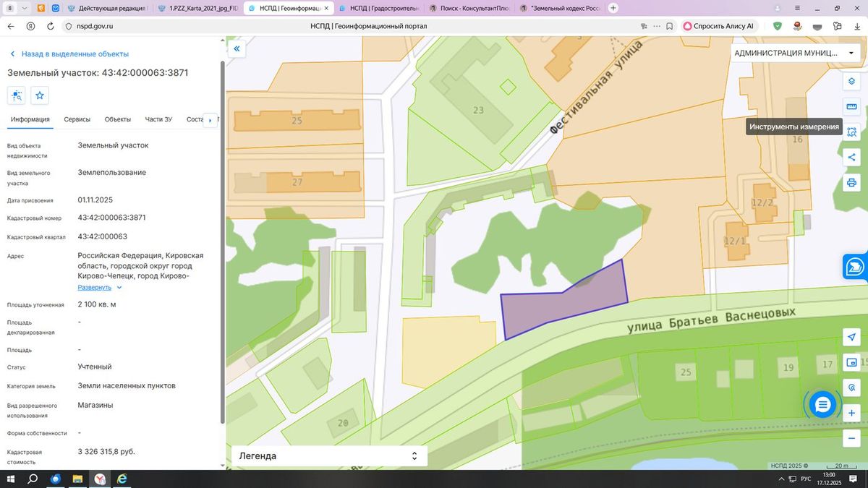Image resolution: width=868 pixels, height=488 pixels.
Task: Open File Explorer from taskbar
Action: pyautogui.click(x=77, y=479)
